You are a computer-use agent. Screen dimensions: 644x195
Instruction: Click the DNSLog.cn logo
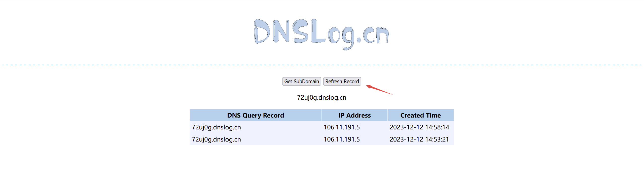click(x=321, y=34)
